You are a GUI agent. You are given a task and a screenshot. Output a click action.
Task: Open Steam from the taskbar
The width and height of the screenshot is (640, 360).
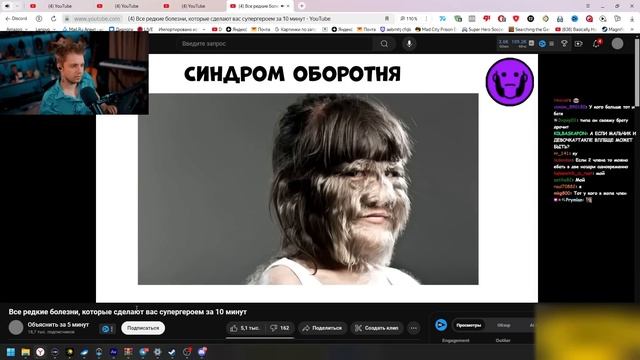172,352
